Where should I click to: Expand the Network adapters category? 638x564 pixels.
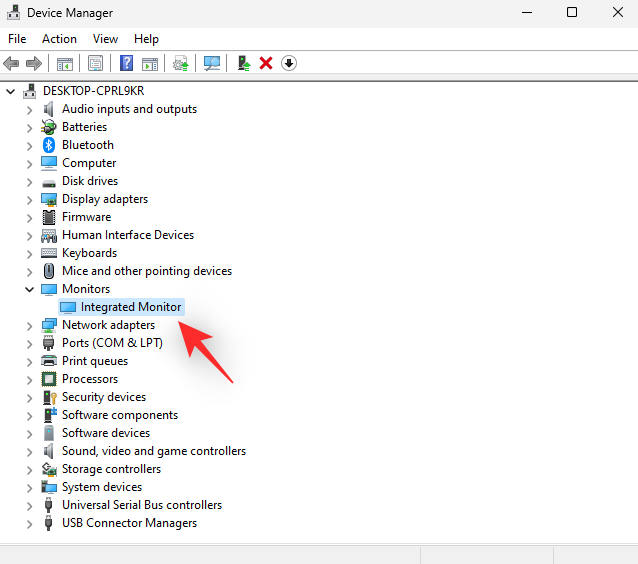(x=29, y=325)
